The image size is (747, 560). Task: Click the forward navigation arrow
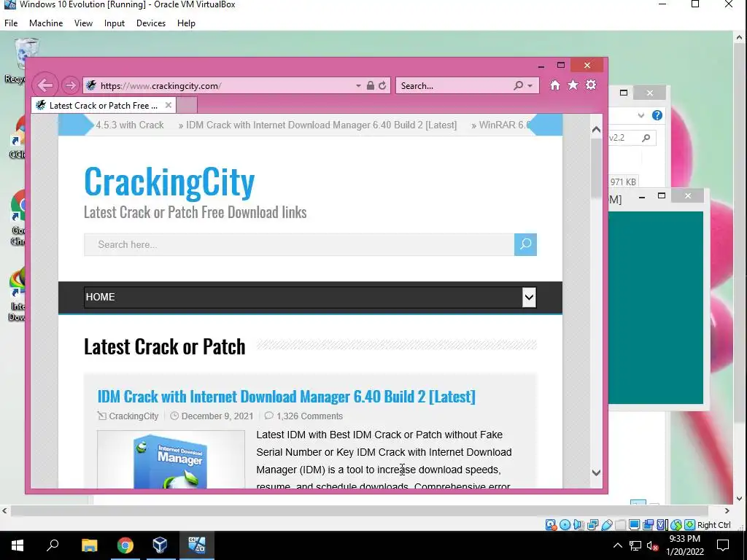[x=70, y=86]
